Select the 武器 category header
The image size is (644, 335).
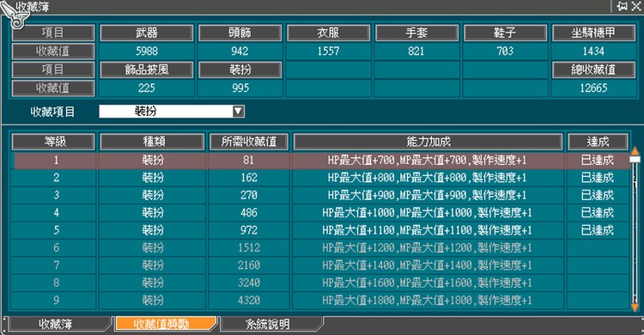(x=147, y=33)
